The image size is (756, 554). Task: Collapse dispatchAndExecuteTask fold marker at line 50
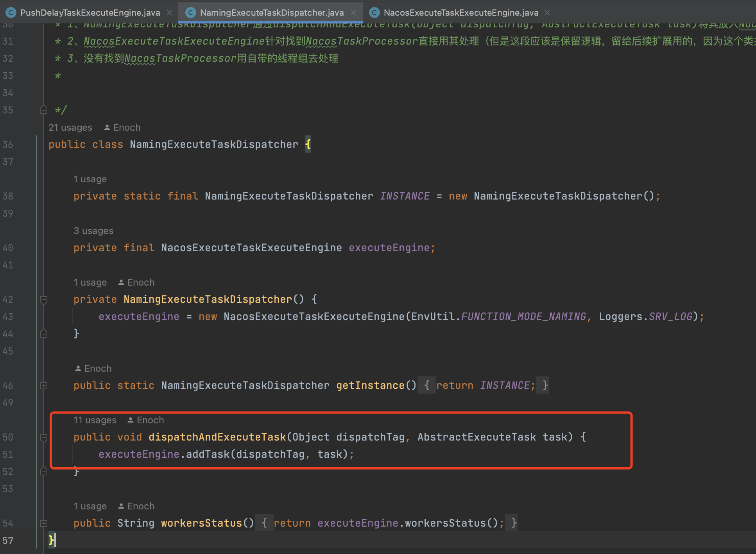click(44, 437)
